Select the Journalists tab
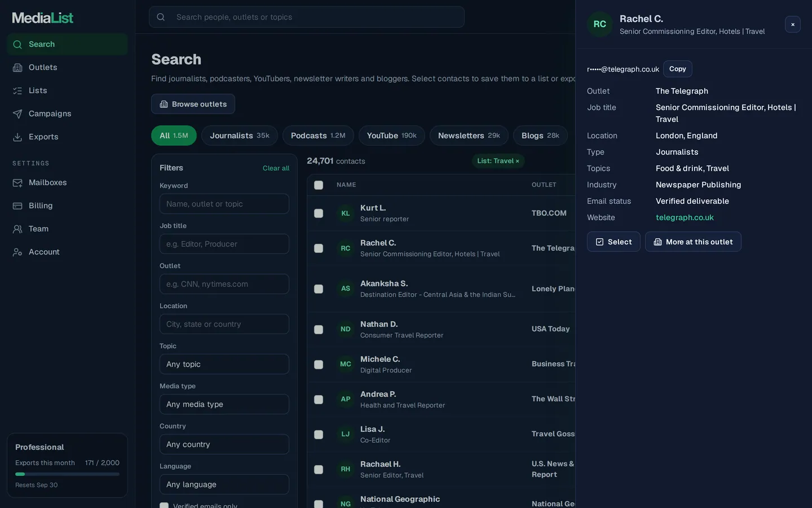812x508 pixels. pyautogui.click(x=240, y=135)
